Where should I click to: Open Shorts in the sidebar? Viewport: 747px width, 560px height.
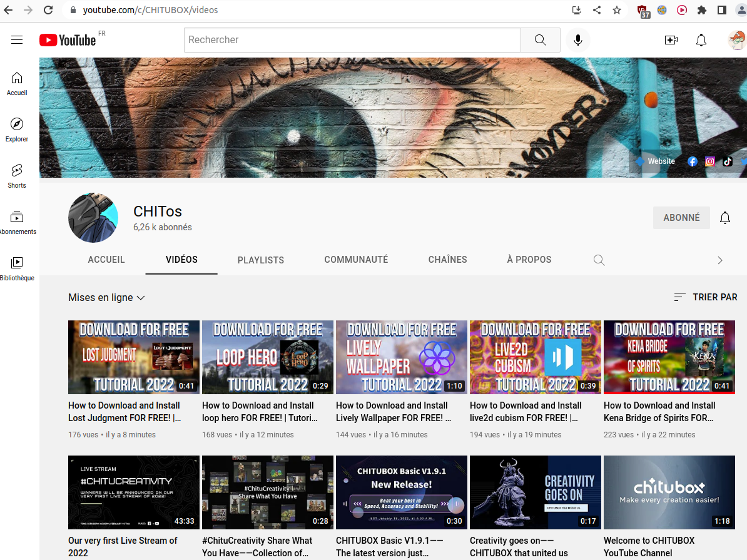tap(17, 176)
